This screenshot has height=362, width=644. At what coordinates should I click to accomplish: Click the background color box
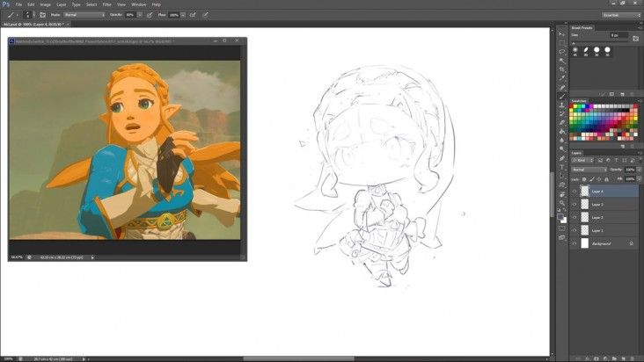coord(564,221)
